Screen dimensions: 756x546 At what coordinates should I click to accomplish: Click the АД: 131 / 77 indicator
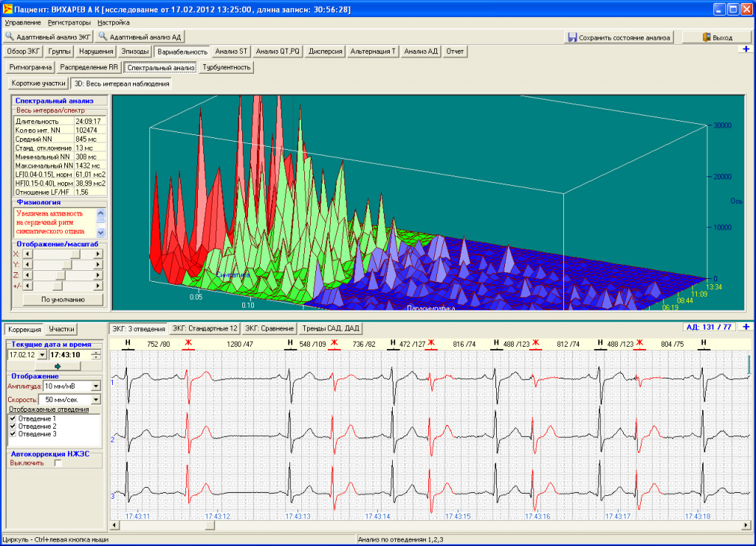pyautogui.click(x=709, y=327)
